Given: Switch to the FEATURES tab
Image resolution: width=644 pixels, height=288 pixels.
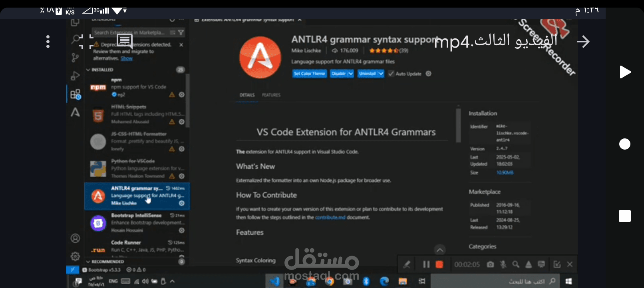Looking at the screenshot, I should tap(271, 95).
